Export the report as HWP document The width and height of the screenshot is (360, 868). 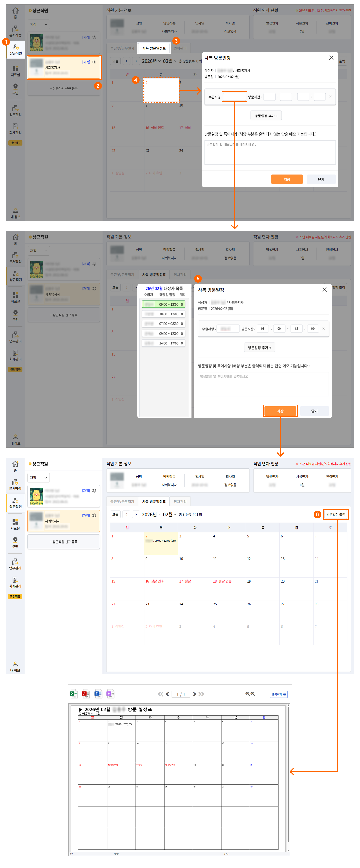coord(98,694)
